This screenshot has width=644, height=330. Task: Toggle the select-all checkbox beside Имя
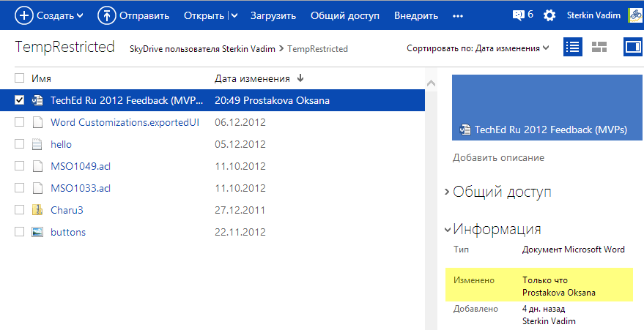(x=19, y=78)
